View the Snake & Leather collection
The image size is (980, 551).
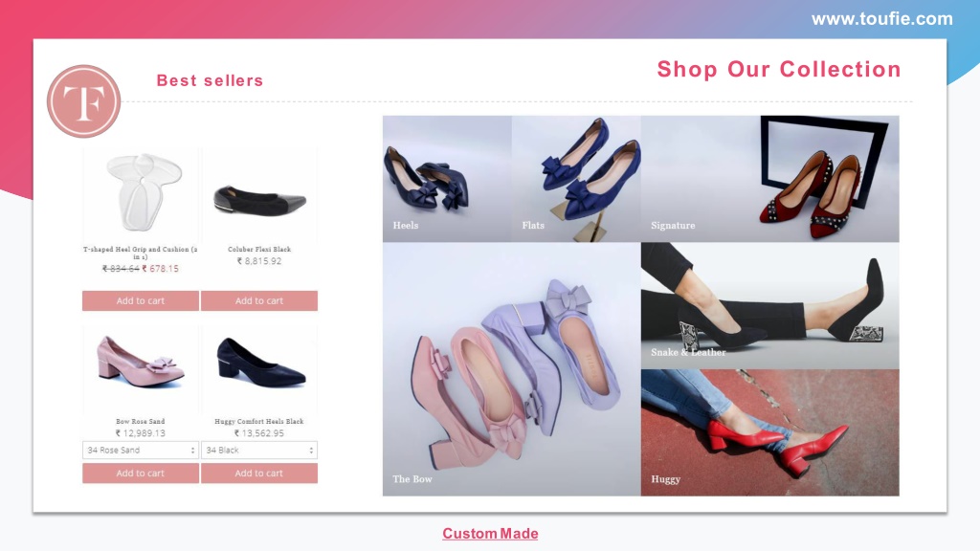click(770, 305)
